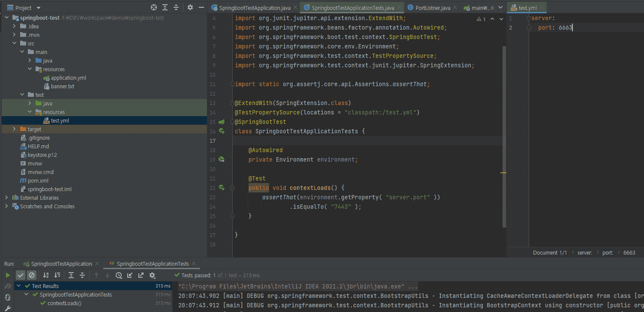
Task: Sort test results by duration
Action: [x=57, y=275]
